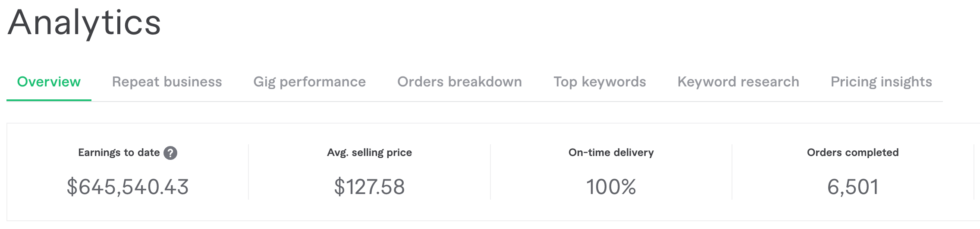Click divider between Earnings and Avg. selling price
980x229 pixels.
point(248,172)
